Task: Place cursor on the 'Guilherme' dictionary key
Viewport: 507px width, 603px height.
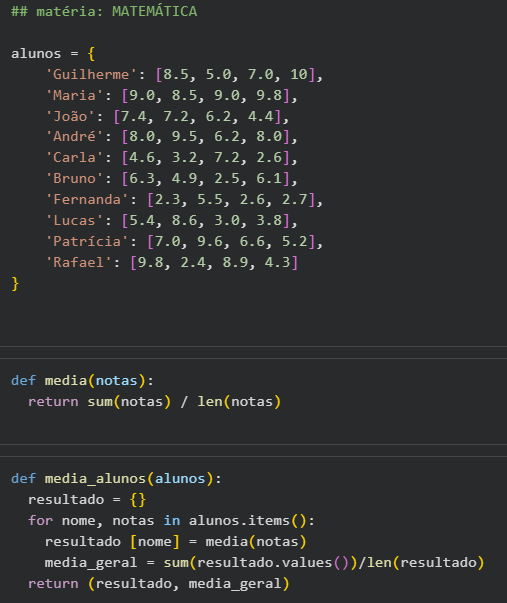Action: point(91,74)
